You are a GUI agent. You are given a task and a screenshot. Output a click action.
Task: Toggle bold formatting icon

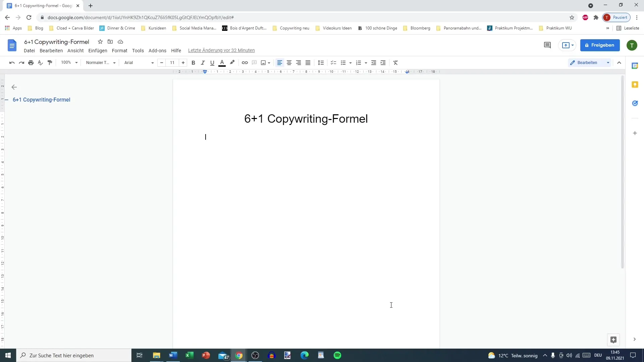193,62
